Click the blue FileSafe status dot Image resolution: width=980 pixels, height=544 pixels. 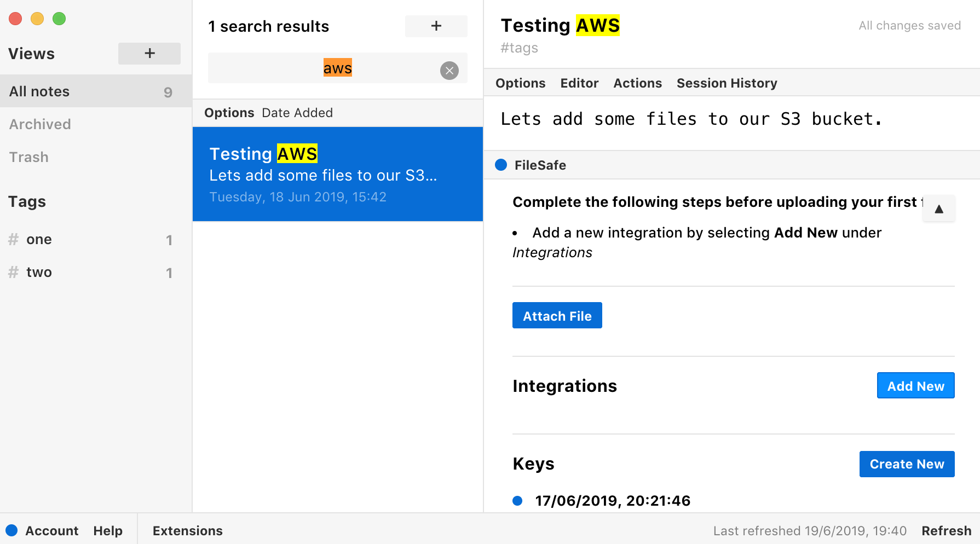[501, 165]
